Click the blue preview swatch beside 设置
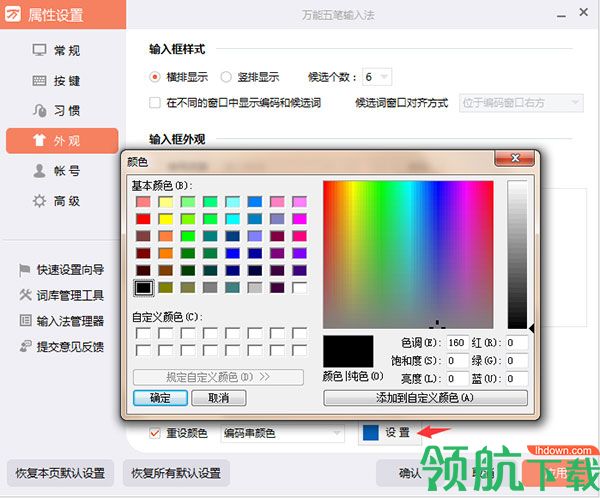600x498 pixels. coord(370,433)
